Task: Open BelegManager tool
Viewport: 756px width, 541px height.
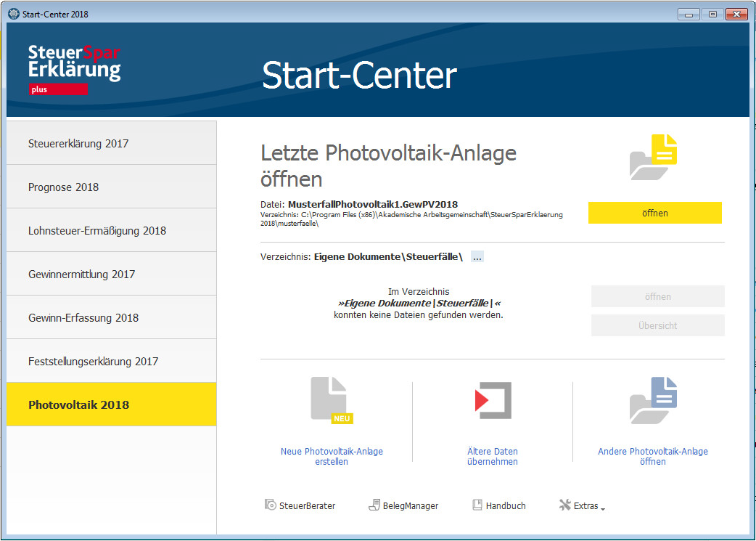Action: (x=403, y=505)
